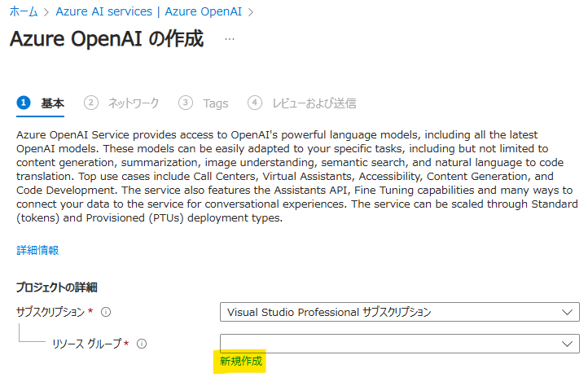The width and height of the screenshot is (588, 386).
Task: Click the step 3 circle icon for Tags
Action: tap(186, 103)
